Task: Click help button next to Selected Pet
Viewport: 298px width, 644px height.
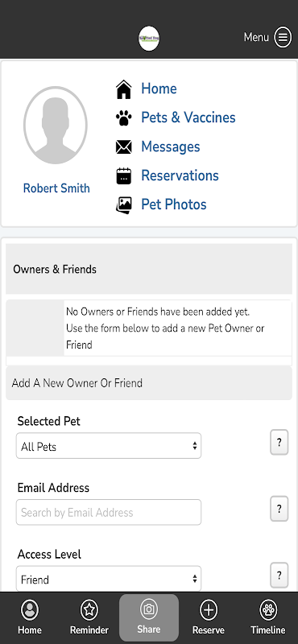Action: click(279, 442)
